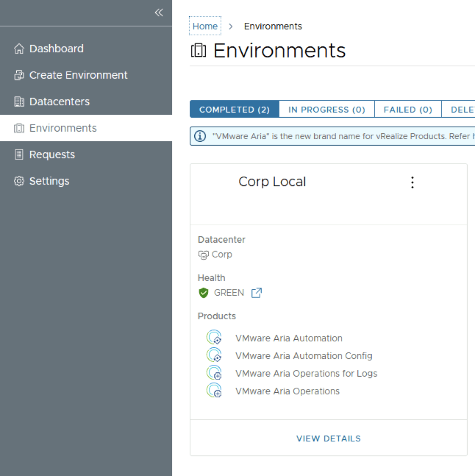Click the info icon in banner
475x476 pixels.
tap(200, 136)
